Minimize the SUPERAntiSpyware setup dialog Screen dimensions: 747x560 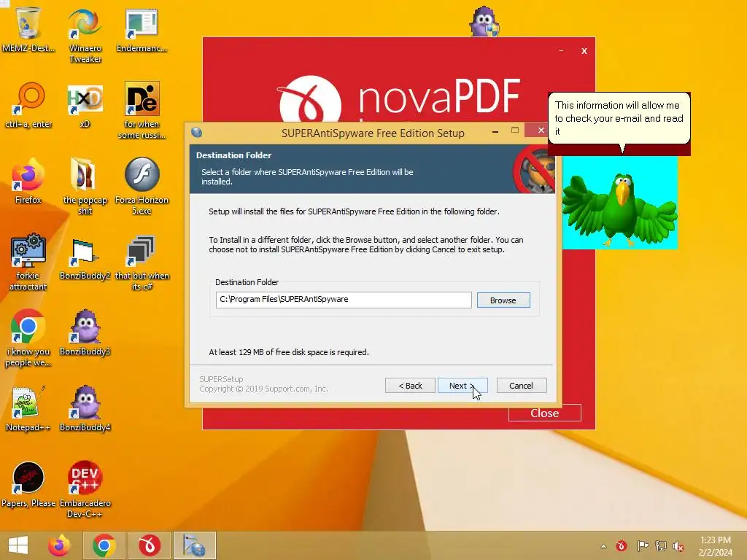[495, 131]
